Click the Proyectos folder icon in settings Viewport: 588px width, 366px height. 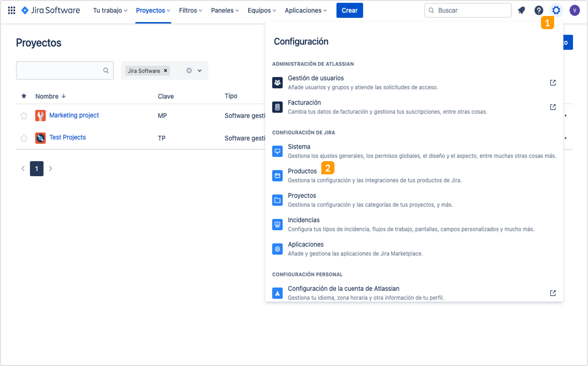pyautogui.click(x=277, y=200)
